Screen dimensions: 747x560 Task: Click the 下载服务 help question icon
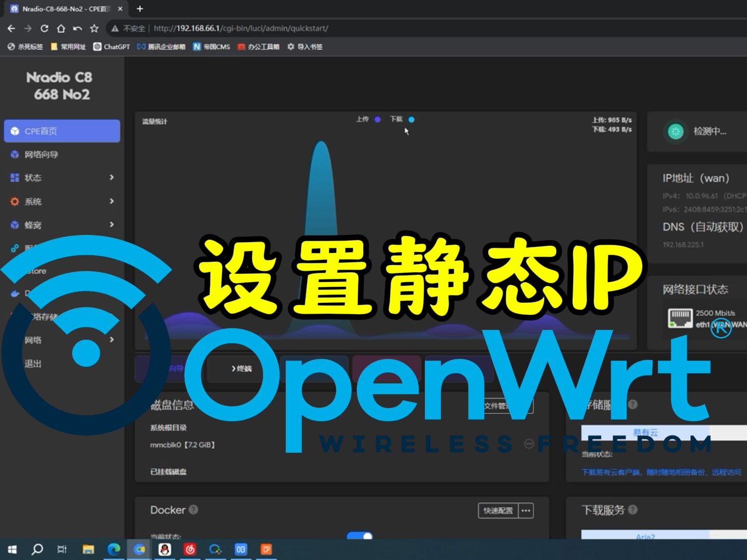(632, 510)
